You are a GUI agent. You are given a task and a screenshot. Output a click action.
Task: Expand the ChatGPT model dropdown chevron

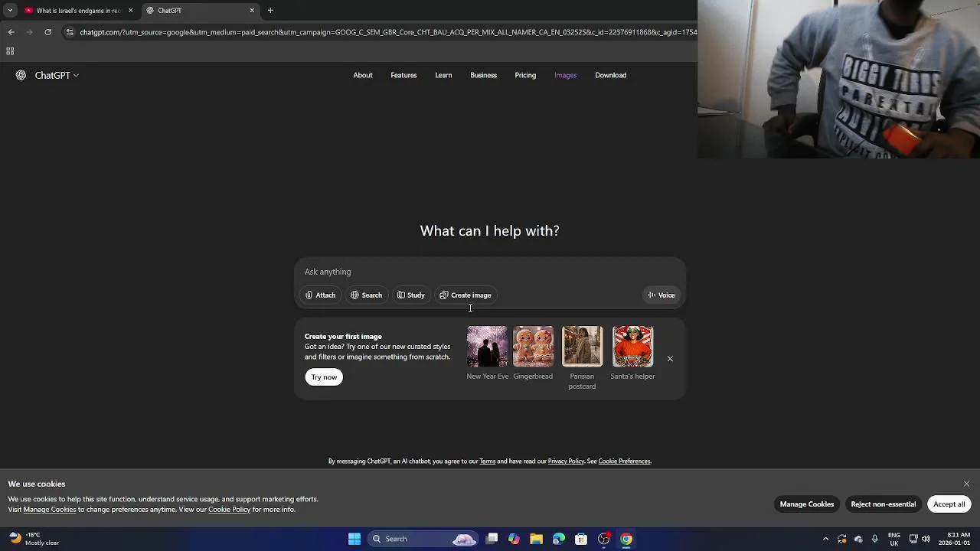click(x=76, y=76)
